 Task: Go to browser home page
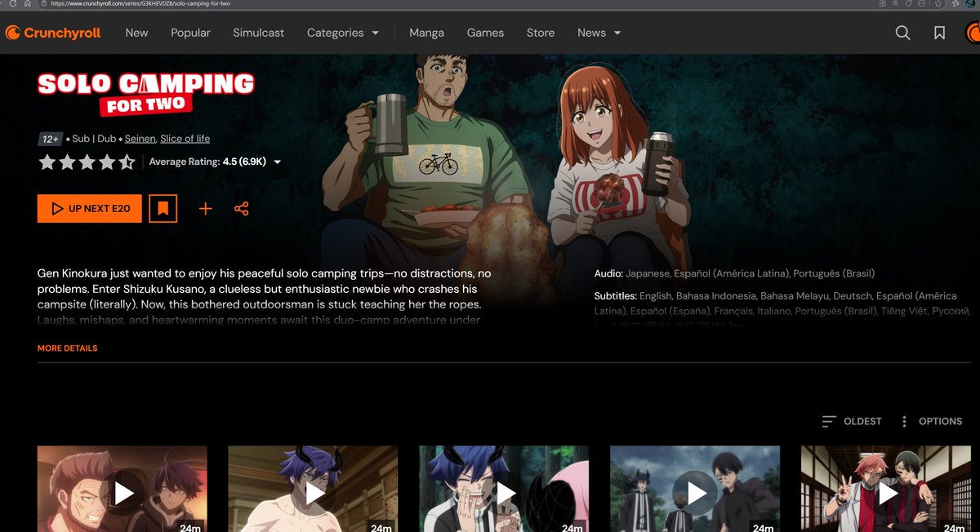coord(28,4)
